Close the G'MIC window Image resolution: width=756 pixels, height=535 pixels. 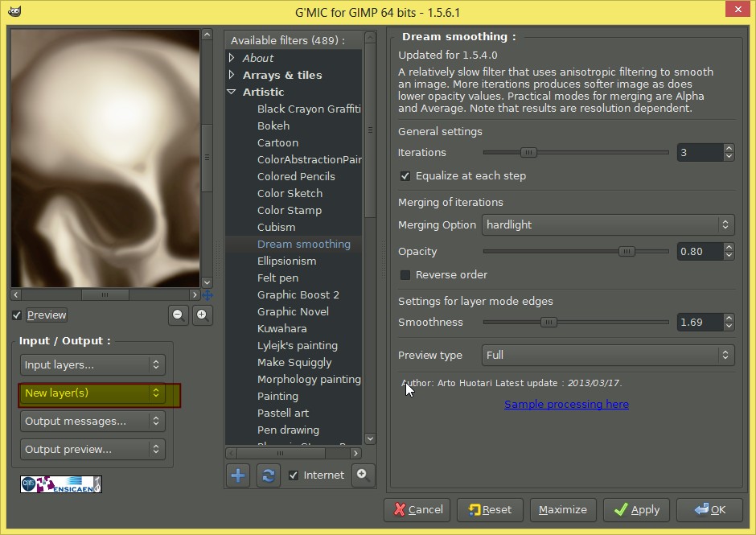738,9
